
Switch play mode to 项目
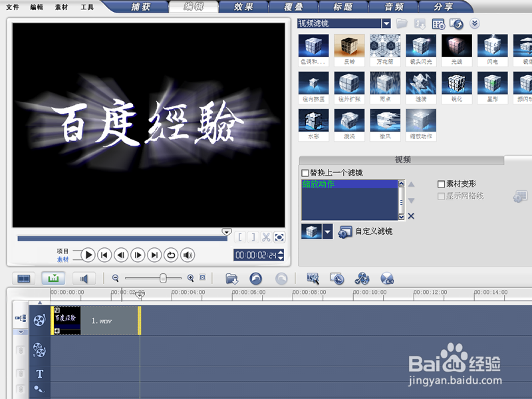click(x=63, y=251)
